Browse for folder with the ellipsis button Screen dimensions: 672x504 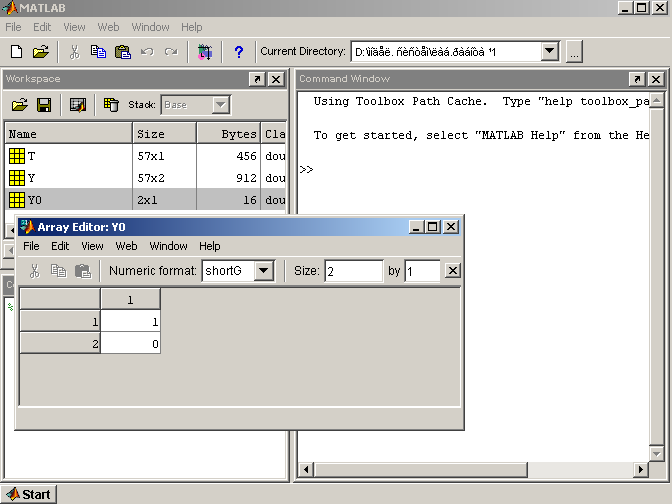coord(574,52)
